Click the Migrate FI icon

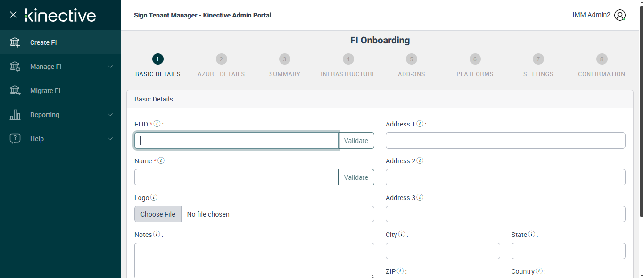pyautogui.click(x=15, y=91)
